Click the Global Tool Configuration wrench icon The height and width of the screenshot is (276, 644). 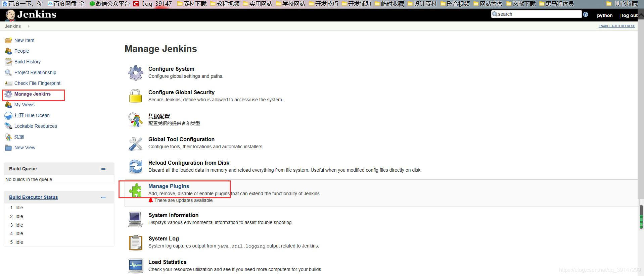pyautogui.click(x=136, y=144)
